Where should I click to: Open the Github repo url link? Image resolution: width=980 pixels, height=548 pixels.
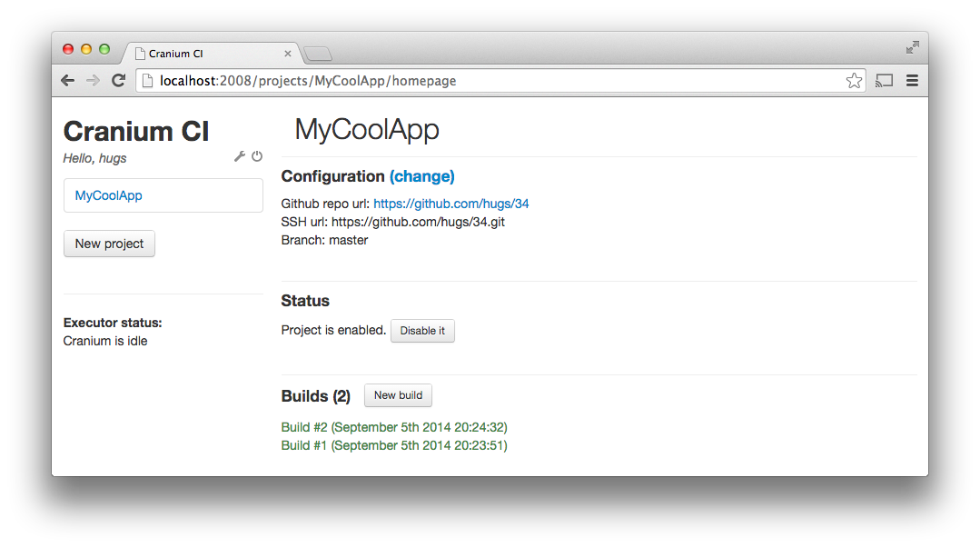451,204
